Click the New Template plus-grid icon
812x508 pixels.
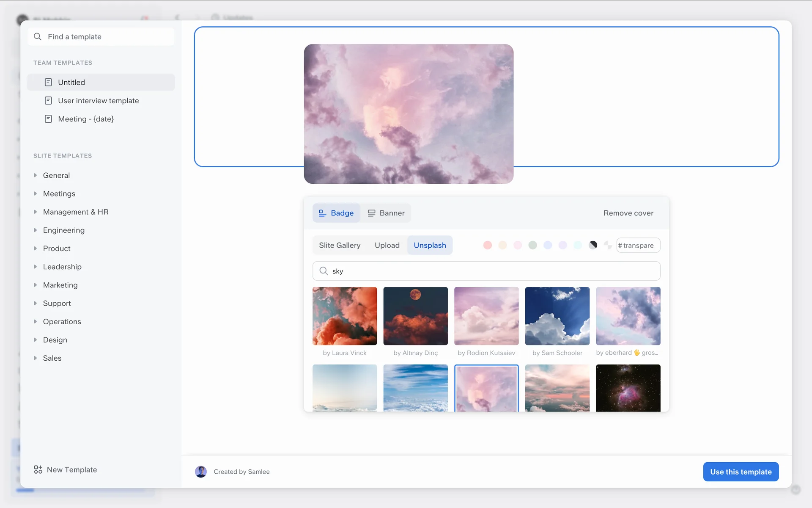(x=38, y=469)
